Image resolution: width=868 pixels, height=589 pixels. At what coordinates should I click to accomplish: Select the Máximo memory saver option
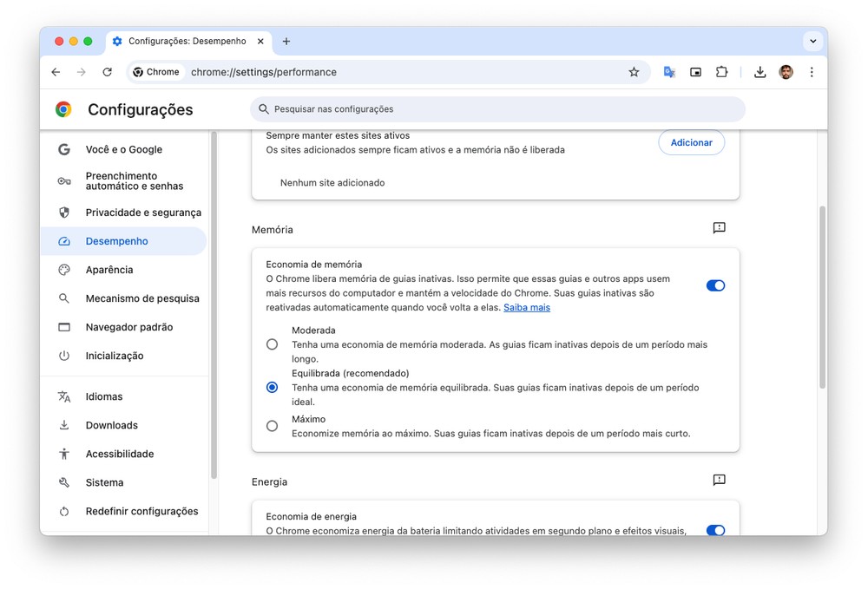[x=273, y=426]
